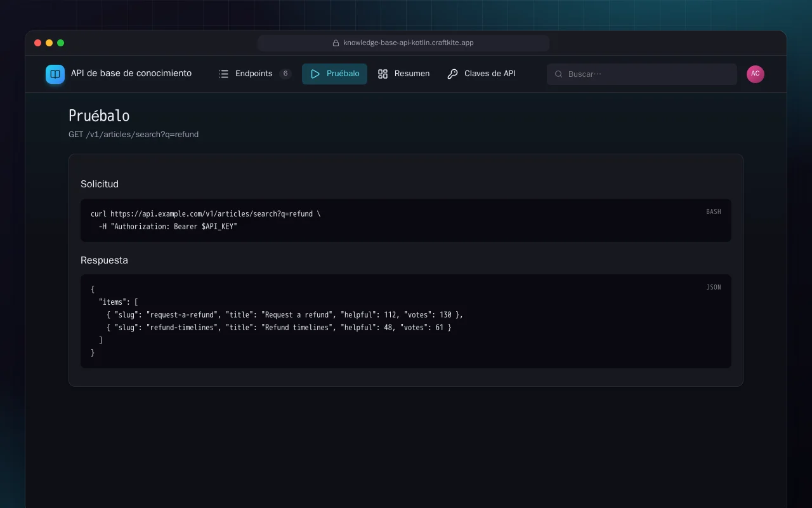Open the Claves de API tab
Screen dimensions: 812x508
click(x=481, y=74)
